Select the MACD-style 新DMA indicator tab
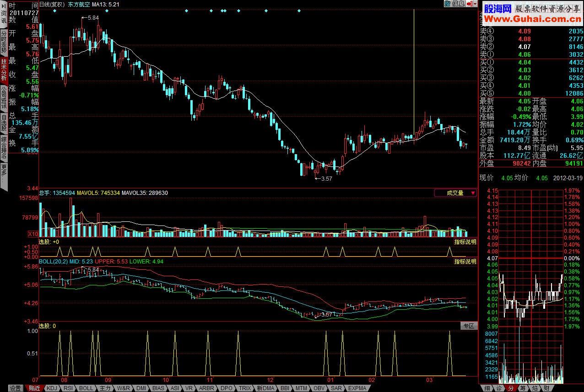Image resolution: width=584 pixels, height=392 pixels. [265, 388]
